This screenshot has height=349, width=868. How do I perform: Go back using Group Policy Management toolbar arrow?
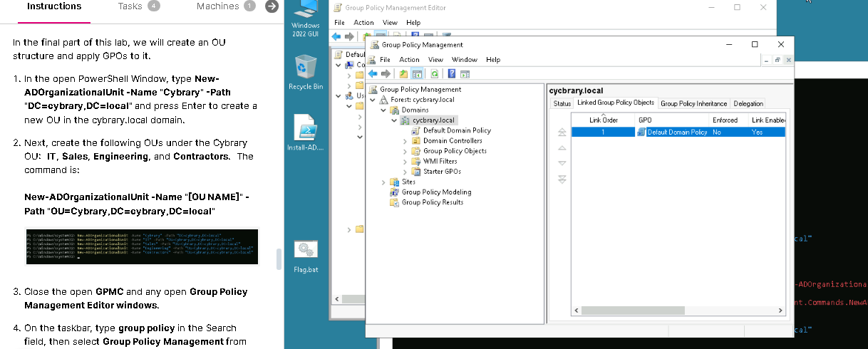tap(372, 73)
